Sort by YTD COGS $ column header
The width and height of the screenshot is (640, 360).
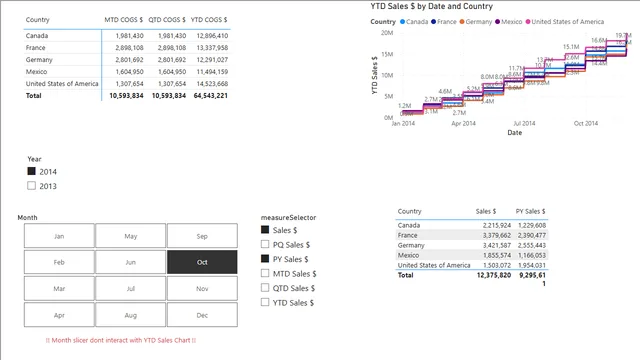tap(209, 20)
